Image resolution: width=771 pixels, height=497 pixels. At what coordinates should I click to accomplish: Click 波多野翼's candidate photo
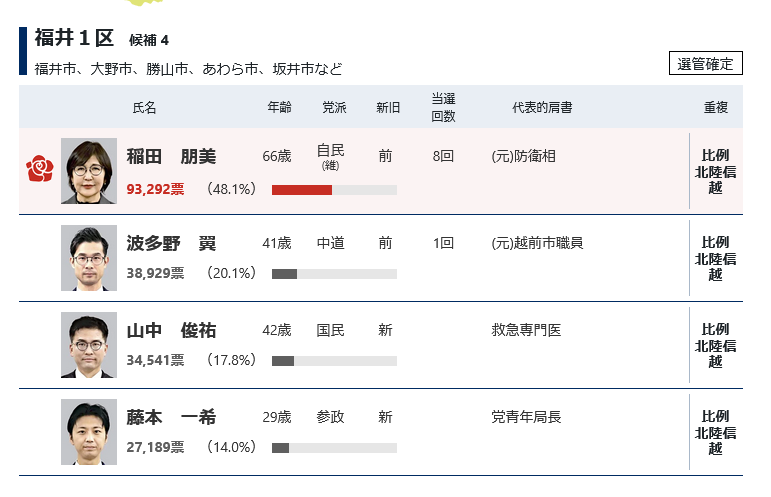coord(89,258)
